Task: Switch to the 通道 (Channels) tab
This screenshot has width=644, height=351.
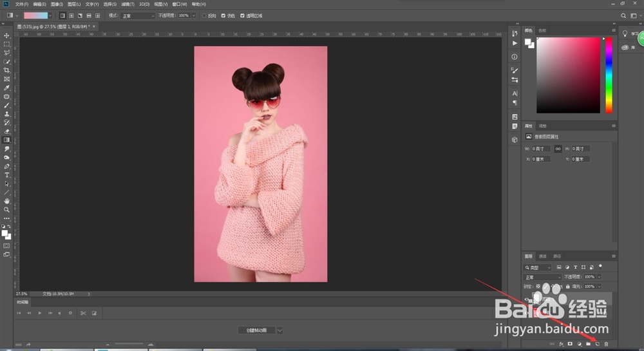Action: pyautogui.click(x=543, y=256)
